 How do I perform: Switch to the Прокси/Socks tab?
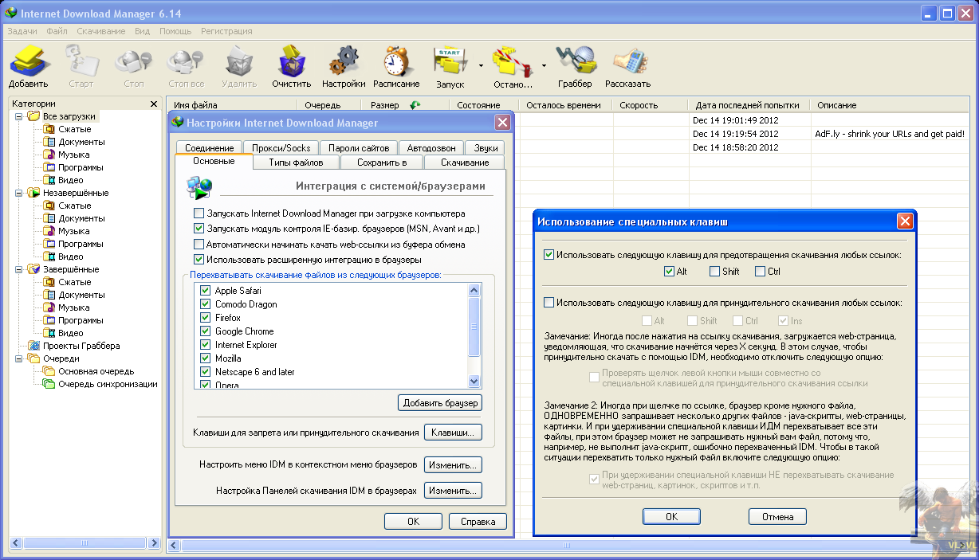(x=281, y=148)
